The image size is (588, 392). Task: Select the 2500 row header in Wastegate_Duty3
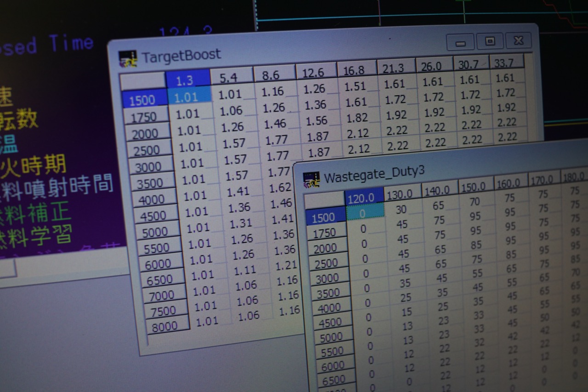pos(330,263)
